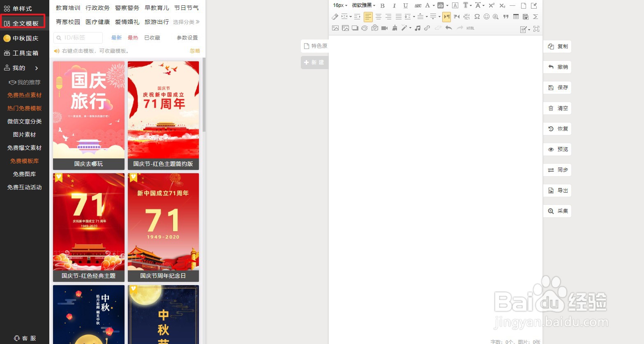Toggle bold formatting
This screenshot has width=644, height=344.
[x=383, y=5]
